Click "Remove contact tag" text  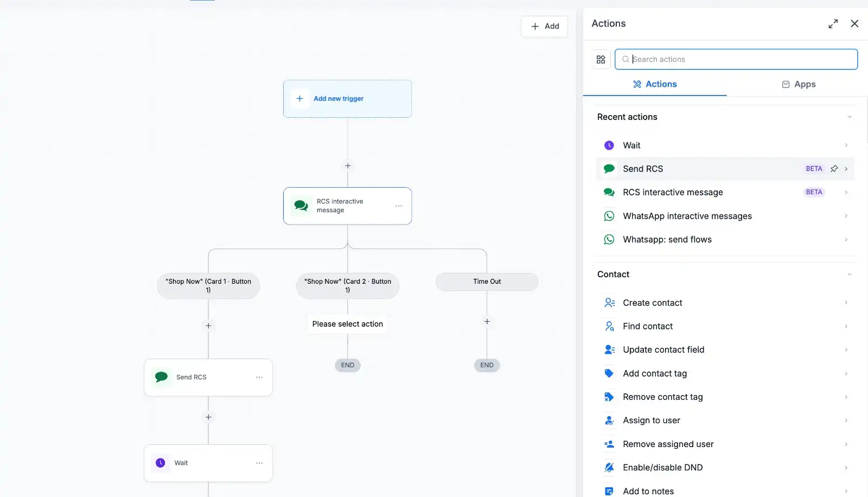point(663,397)
